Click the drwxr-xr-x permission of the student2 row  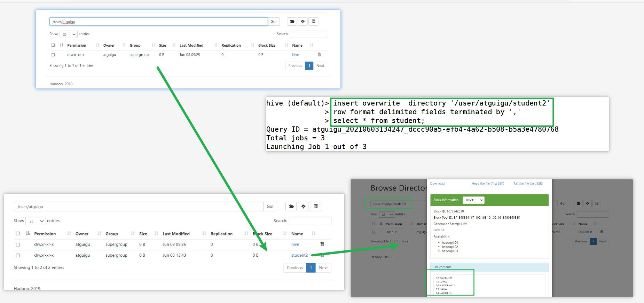pos(44,255)
